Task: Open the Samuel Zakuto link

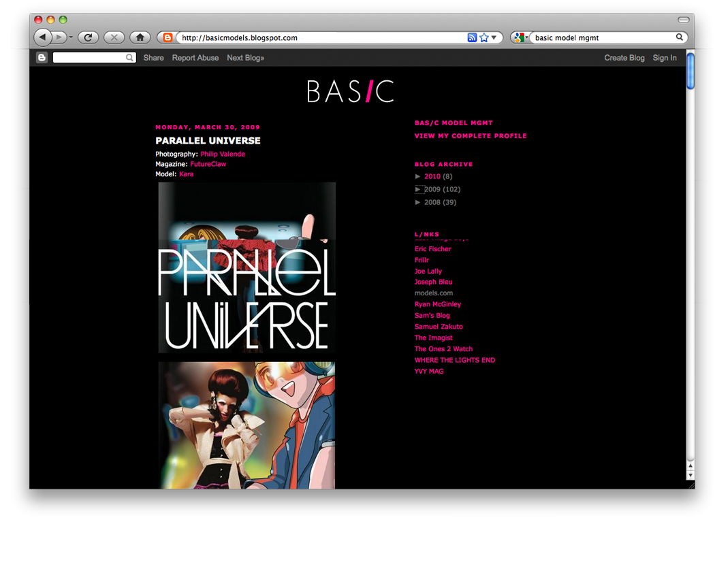Action: tap(439, 327)
